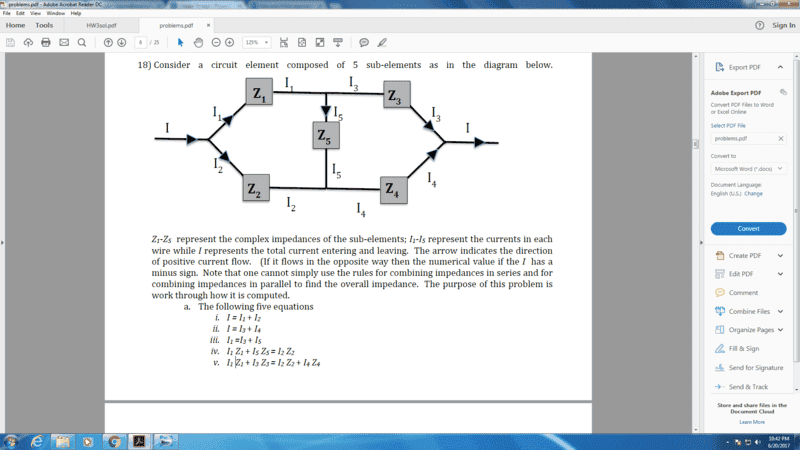Click the Zoom in plus icon
The image size is (800, 450).
[229, 42]
